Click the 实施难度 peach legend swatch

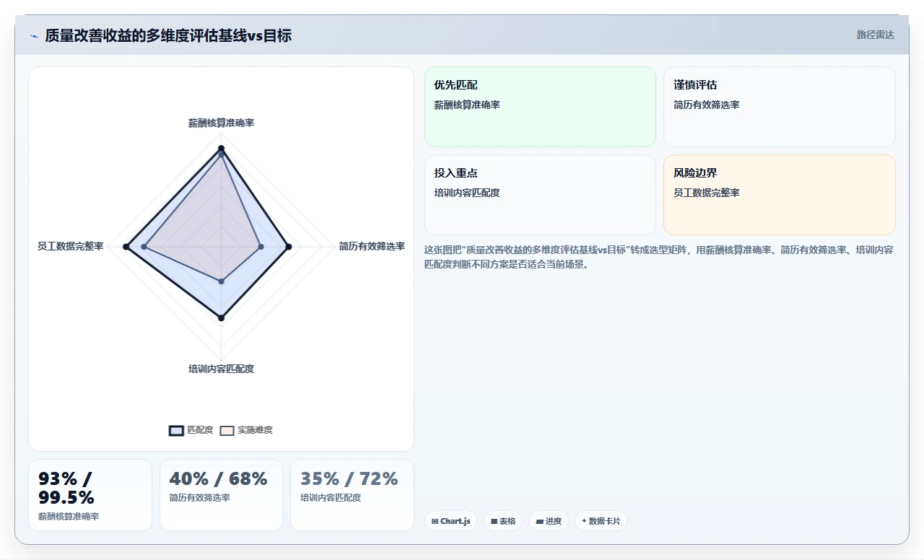pyautogui.click(x=227, y=430)
